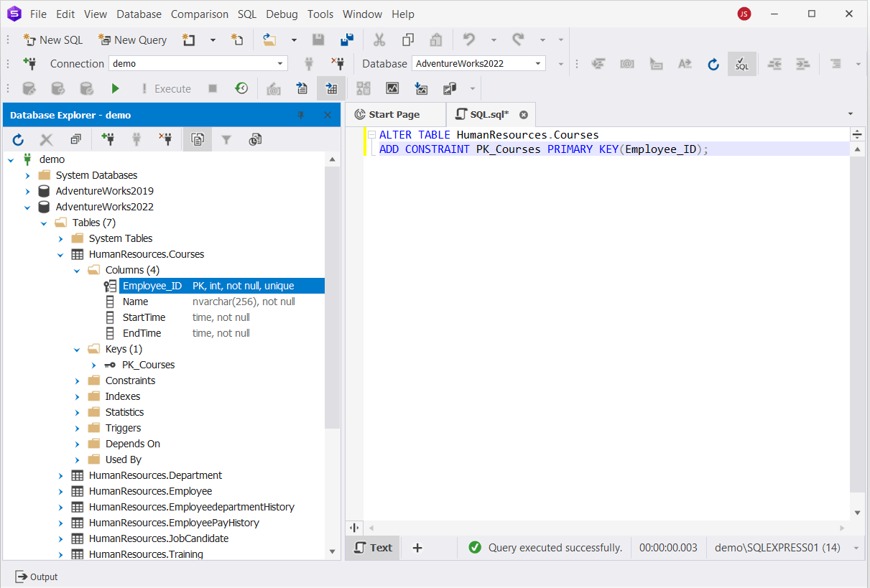This screenshot has width=870, height=588.
Task: Expand the Constraints folder in tree
Action: click(78, 381)
